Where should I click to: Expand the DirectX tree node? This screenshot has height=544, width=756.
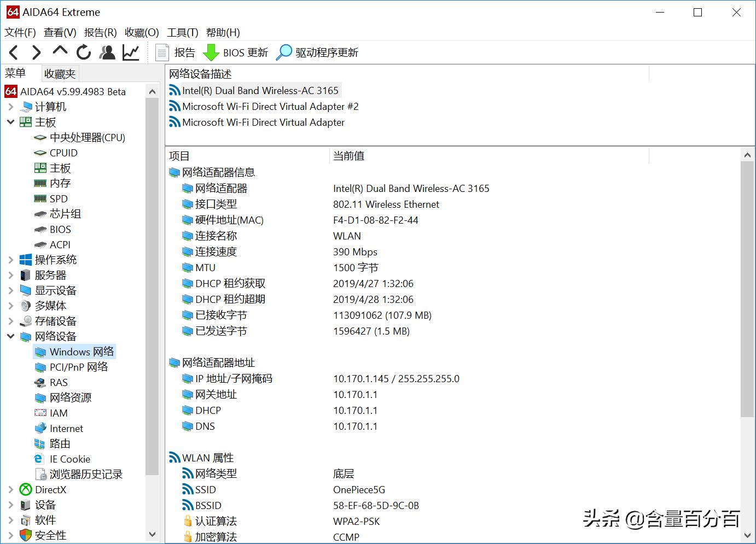click(11, 489)
